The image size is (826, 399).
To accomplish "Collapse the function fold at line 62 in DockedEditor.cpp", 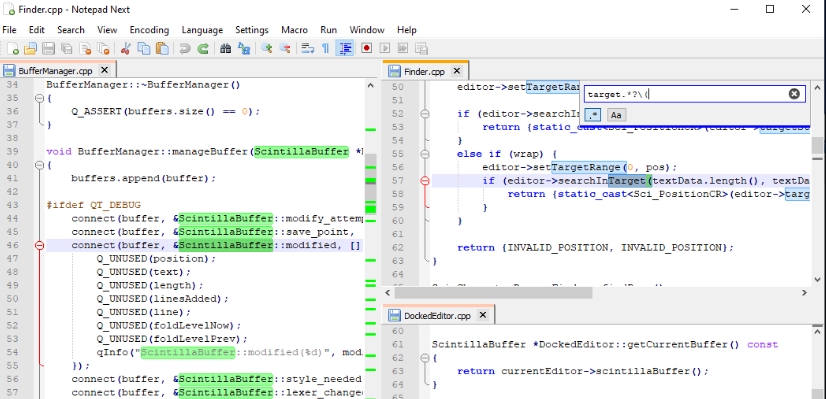I will [425, 358].
